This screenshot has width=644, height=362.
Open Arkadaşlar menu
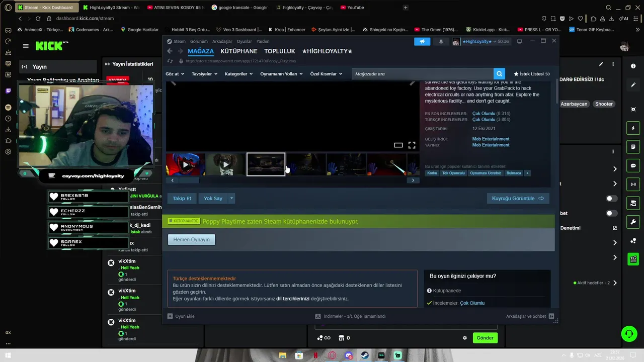222,41
